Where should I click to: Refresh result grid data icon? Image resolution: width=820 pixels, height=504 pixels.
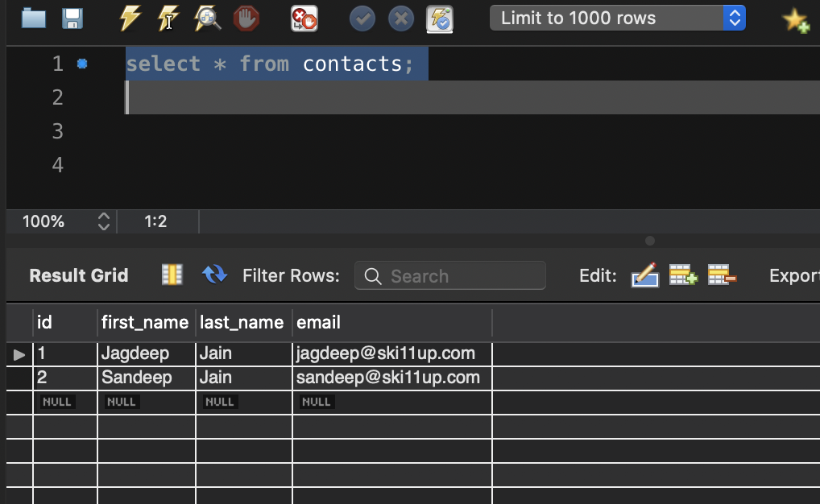pos(214,275)
